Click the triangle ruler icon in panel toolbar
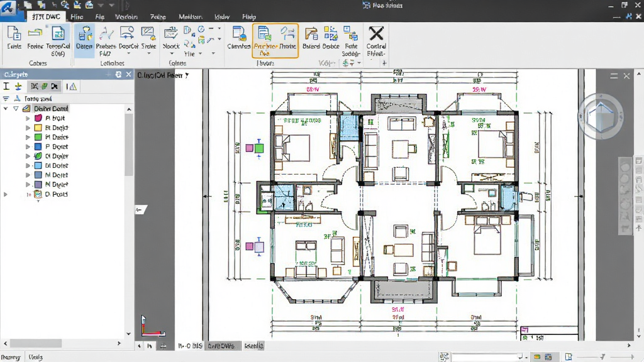Image resolution: width=644 pixels, height=362 pixels. pyautogui.click(x=72, y=86)
